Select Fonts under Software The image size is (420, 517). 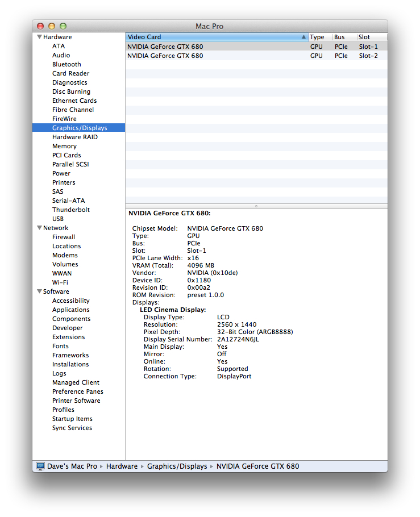[60, 346]
